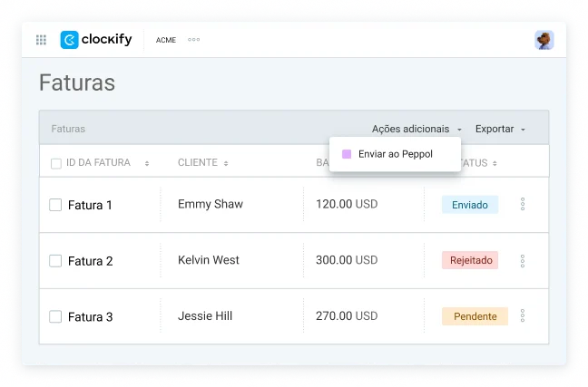Open Fatura 1 kebab options menu
Viewport: 588px width, 387px height.
point(523,204)
